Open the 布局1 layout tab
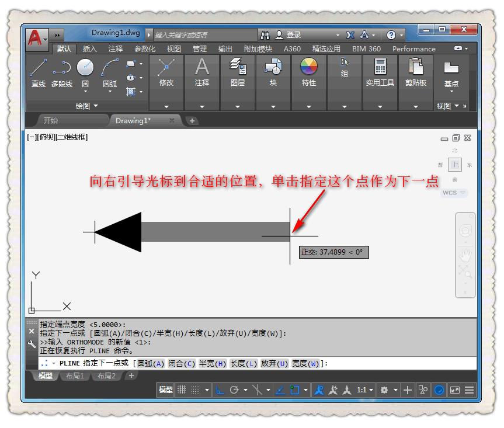Image resolution: width=504 pixels, height=428 pixels. [75, 376]
